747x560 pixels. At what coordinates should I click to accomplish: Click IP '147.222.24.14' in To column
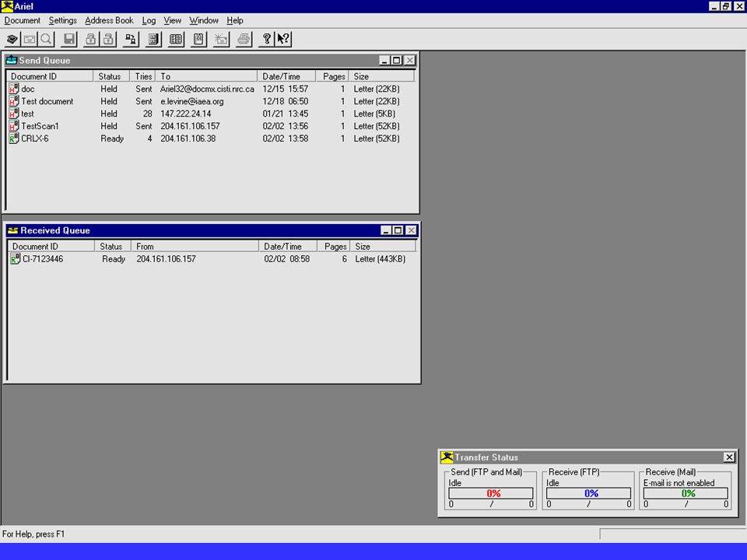pyautogui.click(x=186, y=114)
